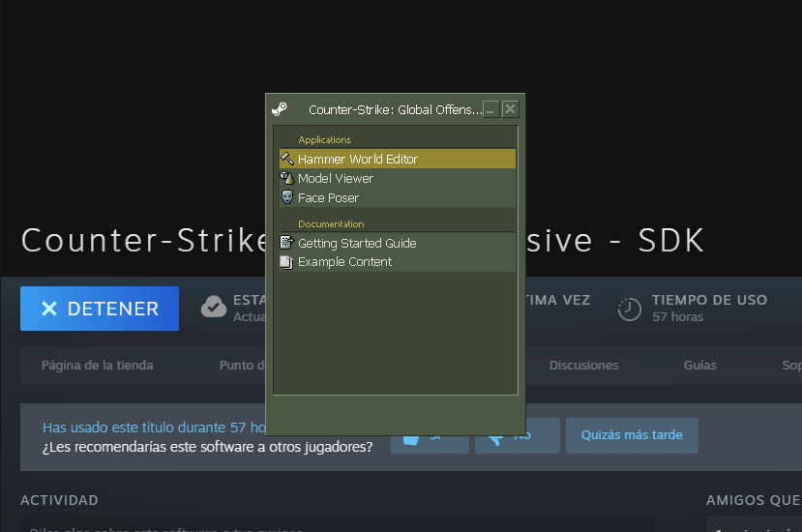802x532 pixels.
Task: Click the clock icon next to Tiempo de uso
Action: pos(629,309)
